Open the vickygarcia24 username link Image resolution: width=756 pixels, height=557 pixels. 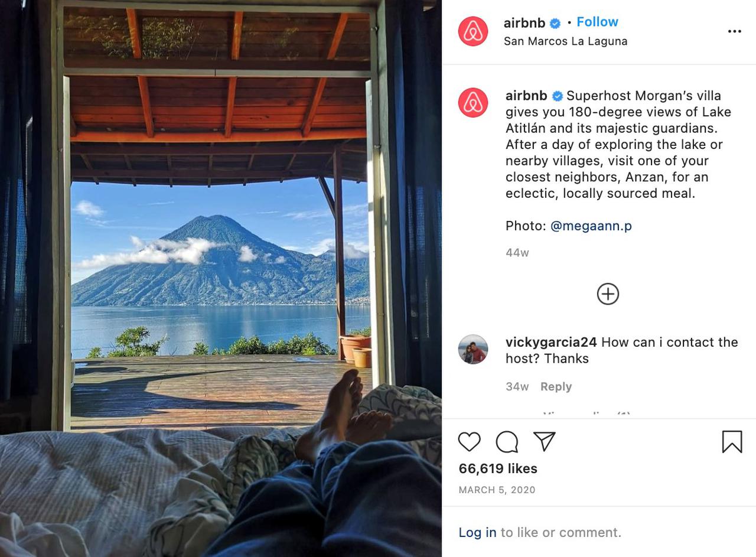(x=551, y=342)
